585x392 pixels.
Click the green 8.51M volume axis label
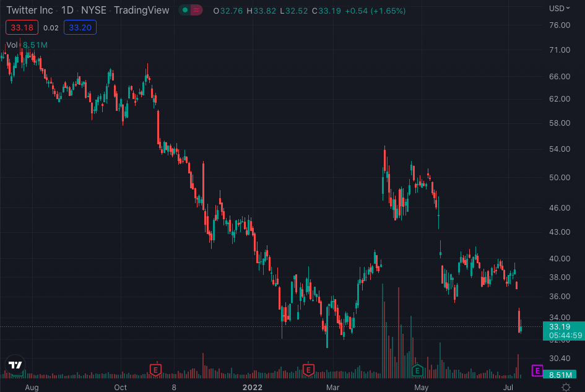tap(560, 375)
